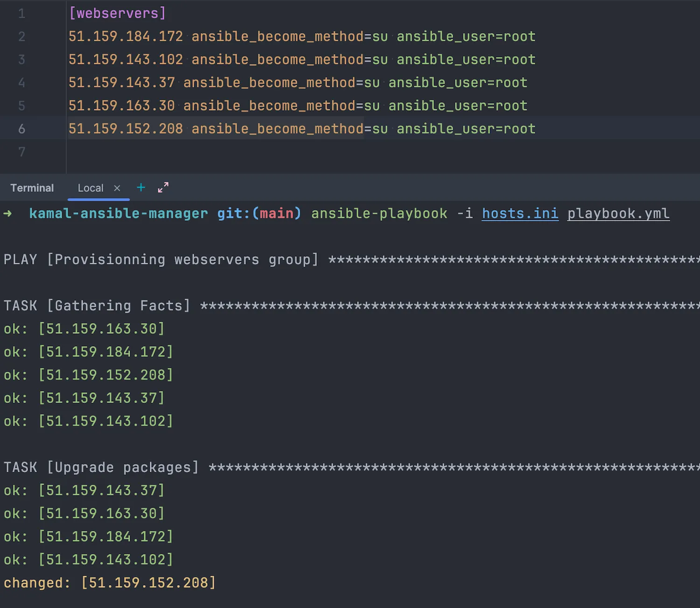Click ok: [51.159.163.30] under Gathering Facts

pos(84,329)
